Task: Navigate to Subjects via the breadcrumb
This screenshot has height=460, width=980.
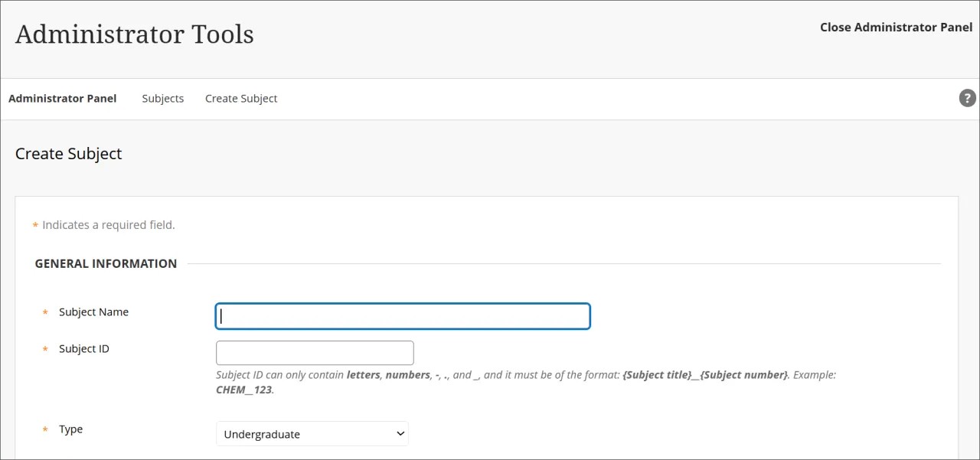Action: click(x=162, y=98)
